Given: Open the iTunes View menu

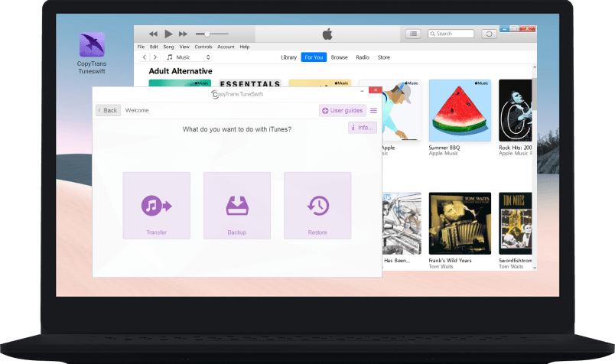Looking at the screenshot, I should point(184,47).
